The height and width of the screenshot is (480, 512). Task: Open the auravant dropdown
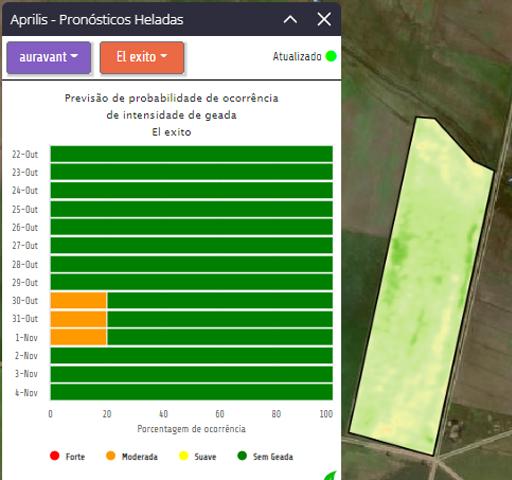49,57
